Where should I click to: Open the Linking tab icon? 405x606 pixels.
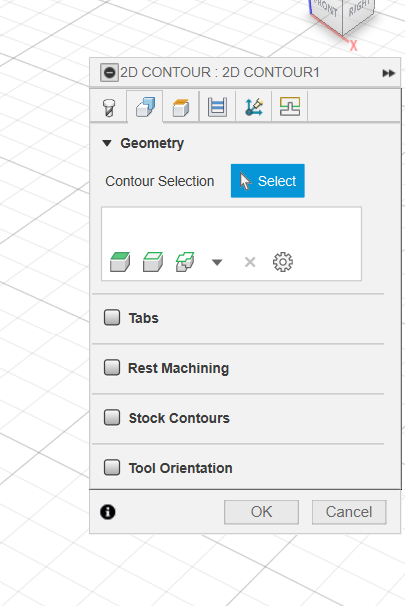pos(254,107)
